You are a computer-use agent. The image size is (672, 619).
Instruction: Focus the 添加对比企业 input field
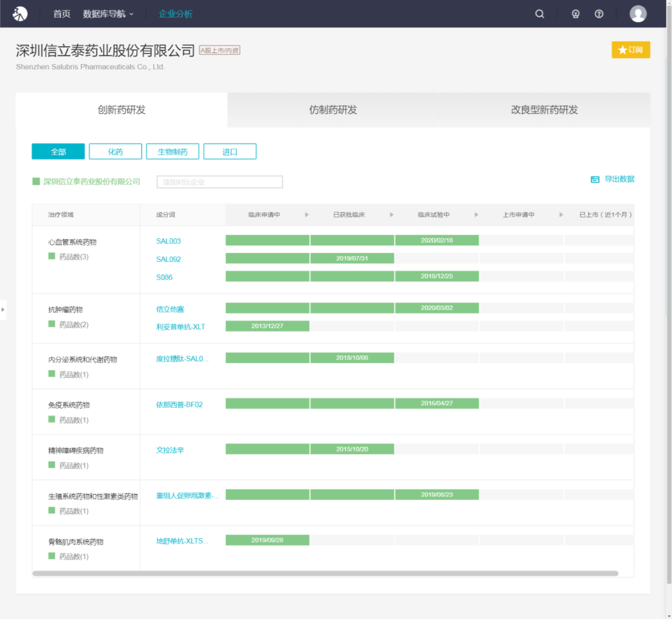click(220, 182)
